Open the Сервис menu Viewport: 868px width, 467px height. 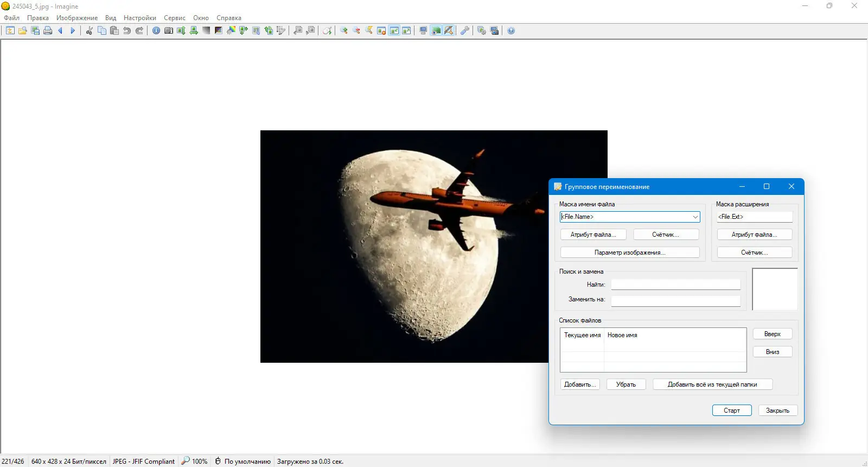pyautogui.click(x=174, y=18)
